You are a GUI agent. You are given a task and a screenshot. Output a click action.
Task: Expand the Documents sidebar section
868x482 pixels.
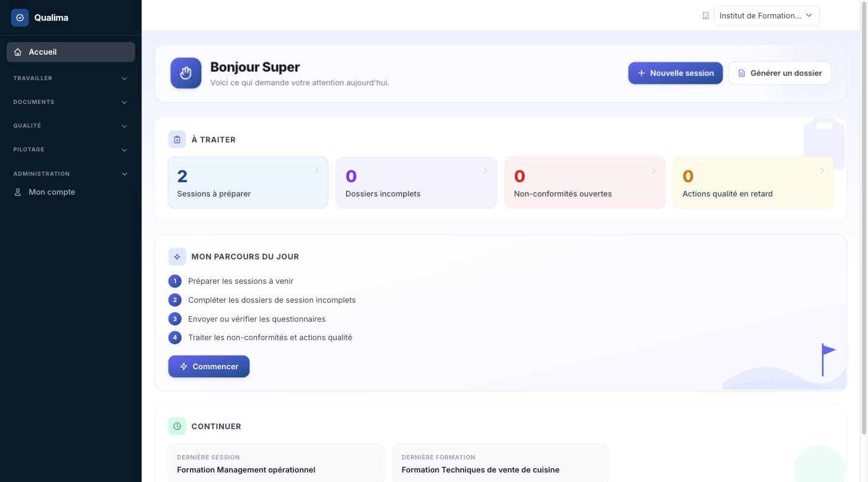pos(71,102)
